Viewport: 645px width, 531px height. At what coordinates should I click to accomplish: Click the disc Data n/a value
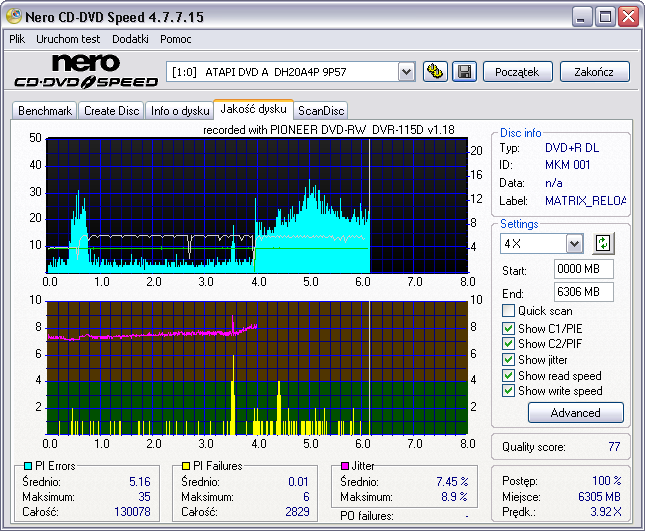(554, 183)
